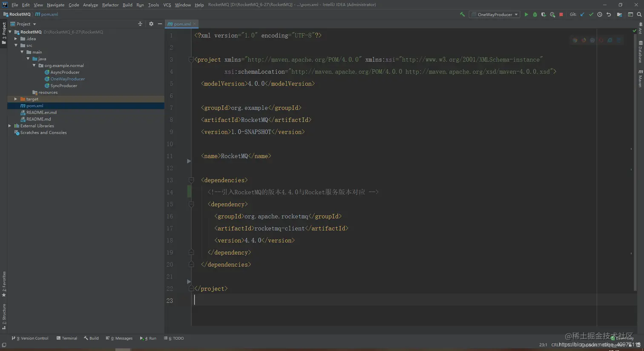Toggle the Database tool window sidebar
The height and width of the screenshot is (351, 644).
coord(640,52)
